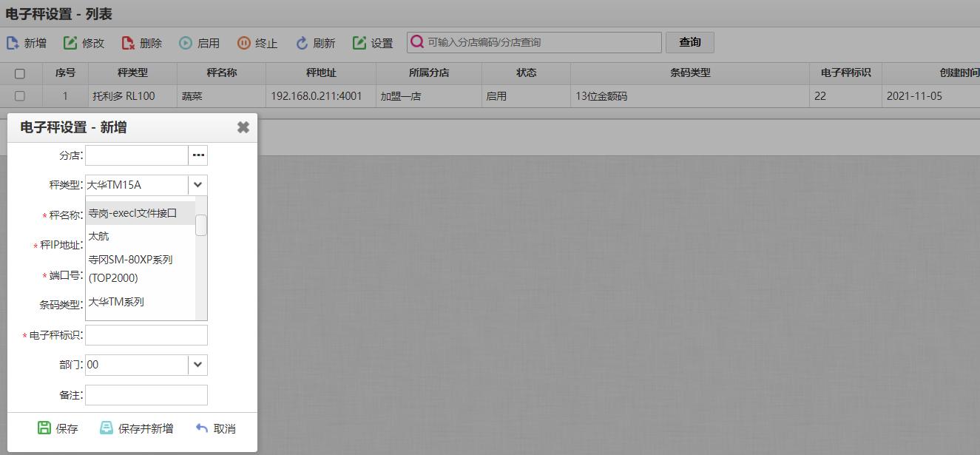Select 大华TM系列 from the scale type list

(x=115, y=302)
